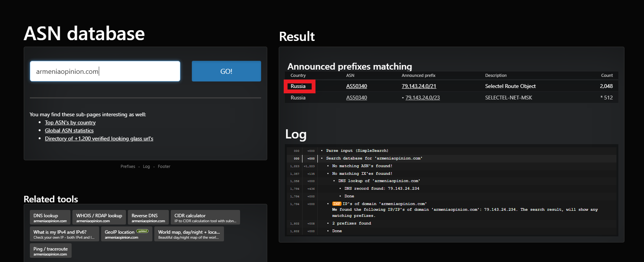This screenshot has height=262, width=644.
Task: Open the CIDR calculator tool
Action: click(x=205, y=217)
